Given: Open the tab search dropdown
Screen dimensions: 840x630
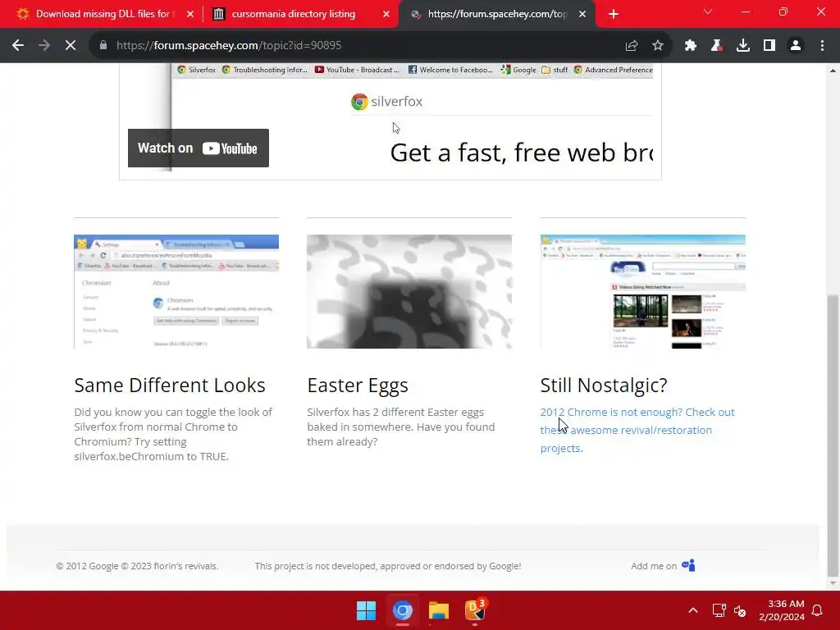Looking at the screenshot, I should click(708, 11).
